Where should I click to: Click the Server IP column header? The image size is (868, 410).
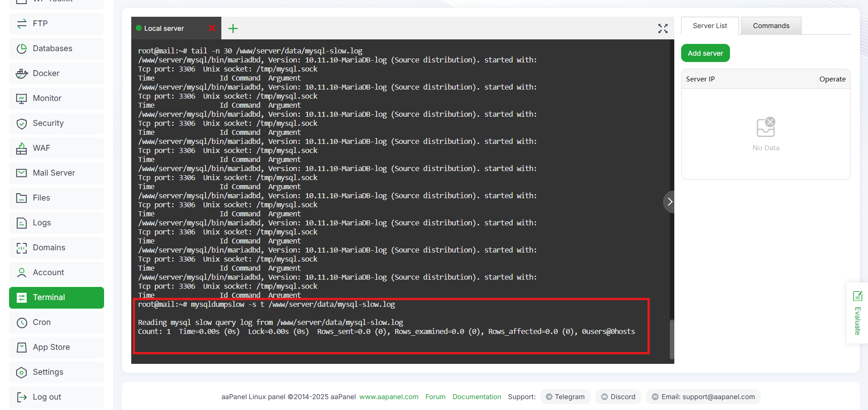(700, 79)
